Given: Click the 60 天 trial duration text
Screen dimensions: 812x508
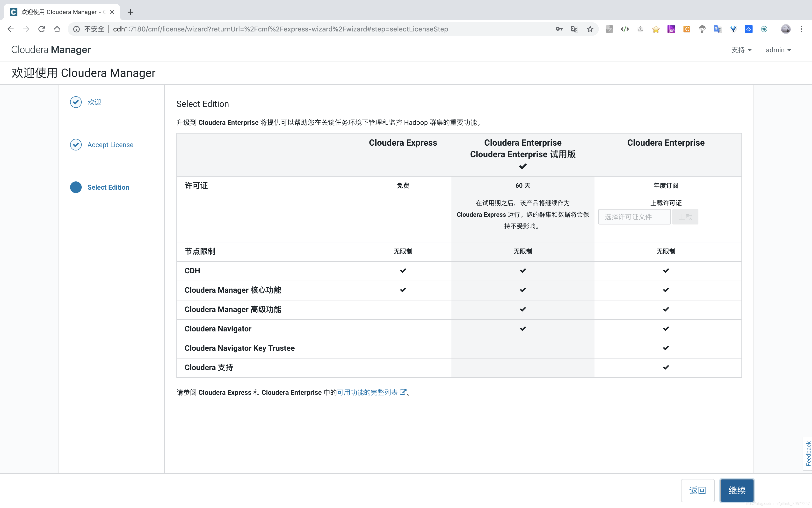Looking at the screenshot, I should coord(523,186).
